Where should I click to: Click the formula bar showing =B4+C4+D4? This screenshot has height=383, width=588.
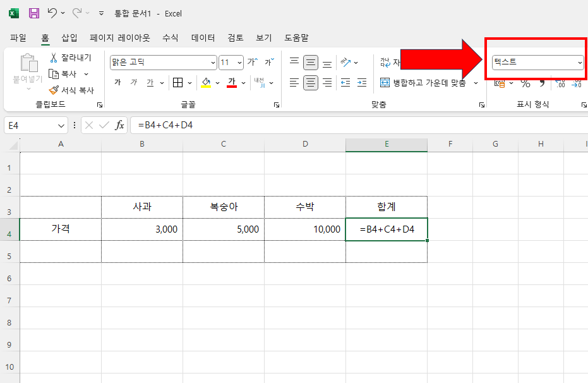point(359,125)
